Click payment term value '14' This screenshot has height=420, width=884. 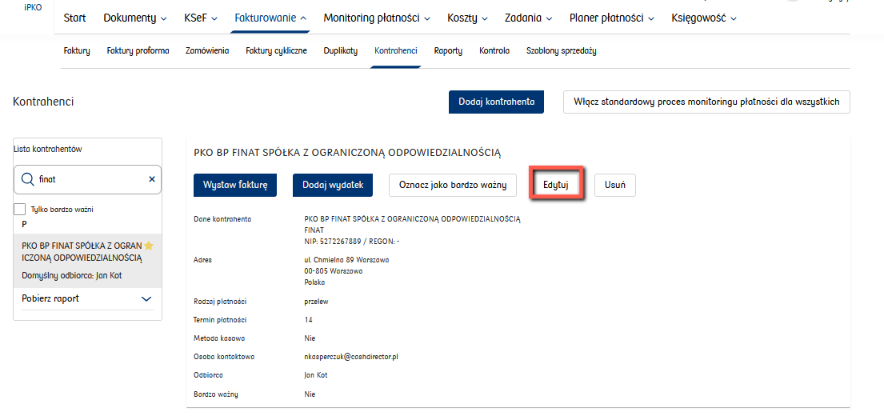pyautogui.click(x=308, y=320)
